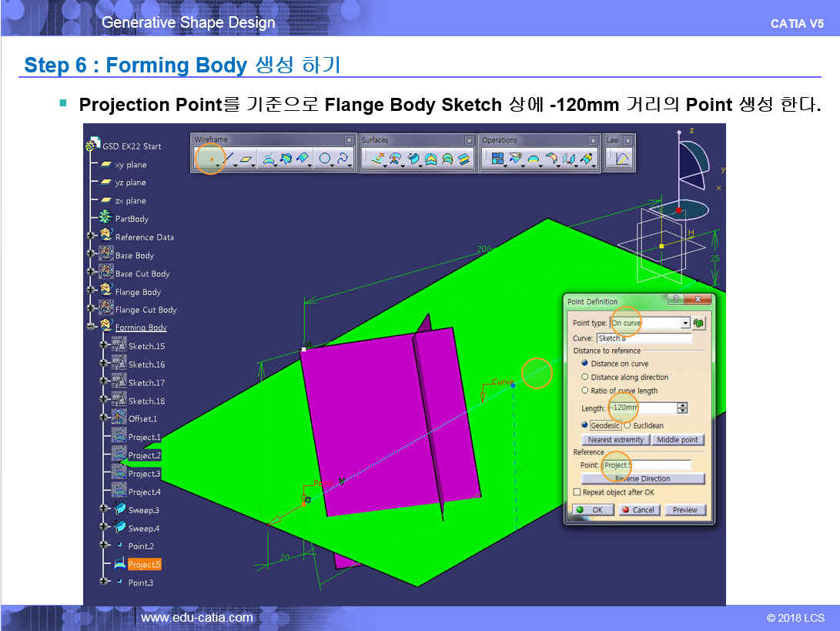Click the first icon in Operations toolbar
Viewport: 840px width, 631px height.
497,159
